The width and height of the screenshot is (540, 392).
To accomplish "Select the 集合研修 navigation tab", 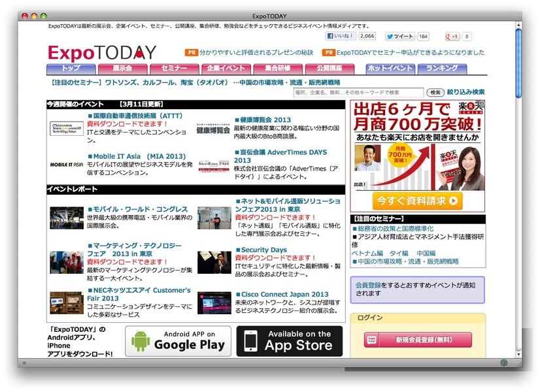I will click(x=278, y=69).
